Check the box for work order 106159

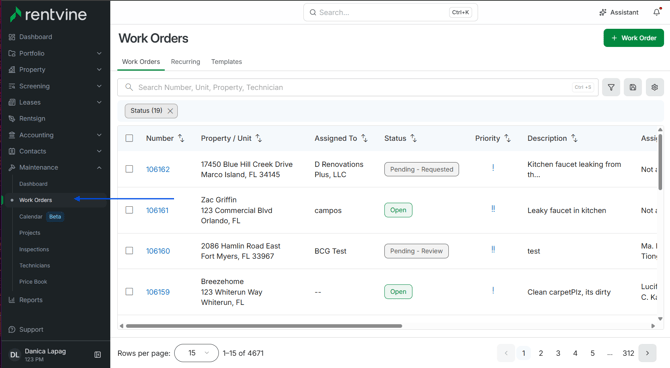(x=129, y=291)
